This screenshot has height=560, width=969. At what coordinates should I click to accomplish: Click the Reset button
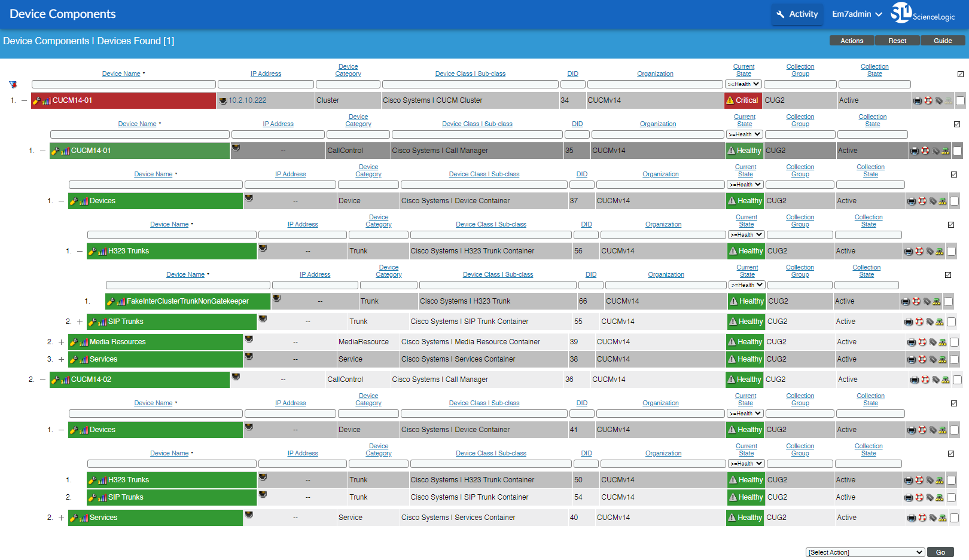coord(897,41)
